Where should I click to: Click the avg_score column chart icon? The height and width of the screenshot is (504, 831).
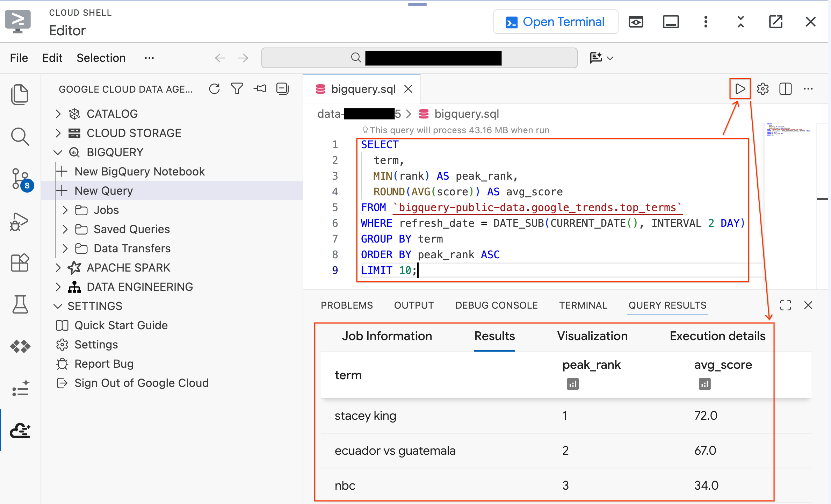[704, 384]
